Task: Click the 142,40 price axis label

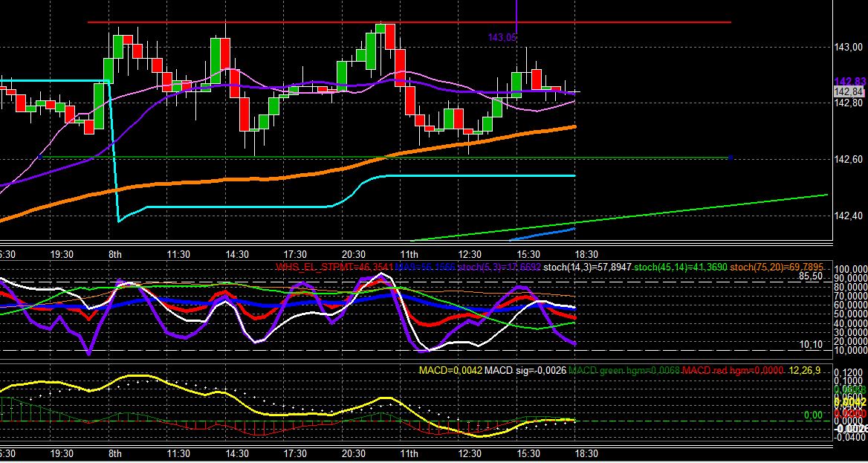Action: coord(848,216)
